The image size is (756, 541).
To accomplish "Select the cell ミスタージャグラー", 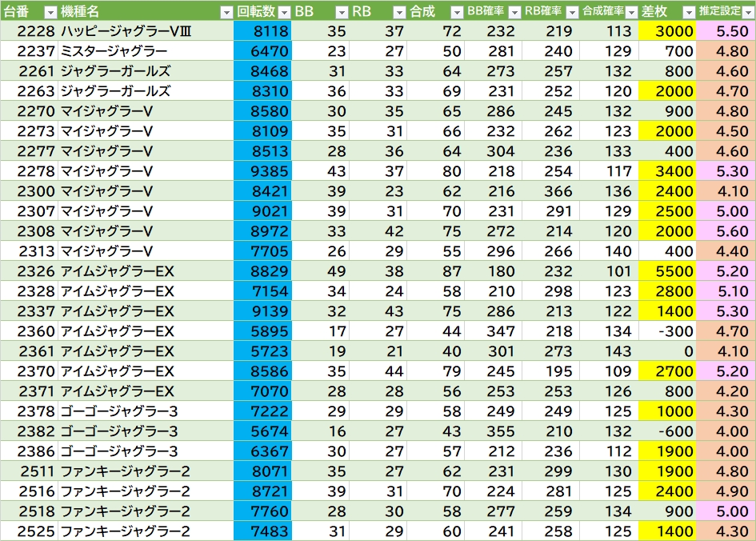I will [146, 51].
